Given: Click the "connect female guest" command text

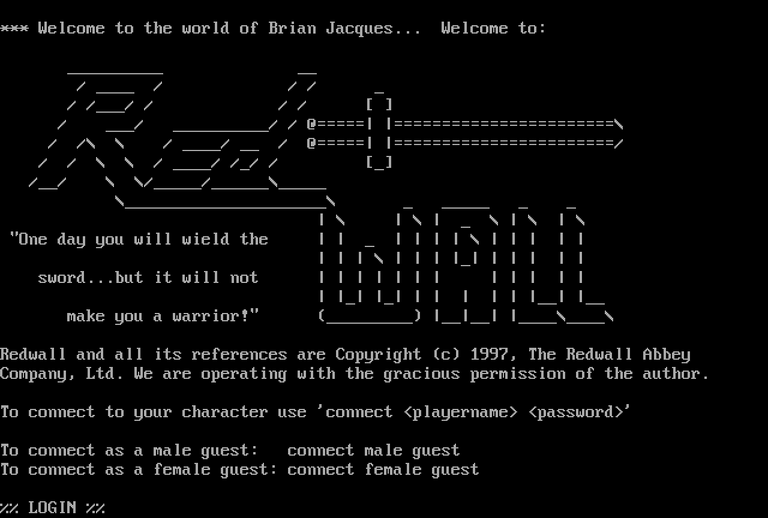Looking at the screenshot, I should pos(383,470).
